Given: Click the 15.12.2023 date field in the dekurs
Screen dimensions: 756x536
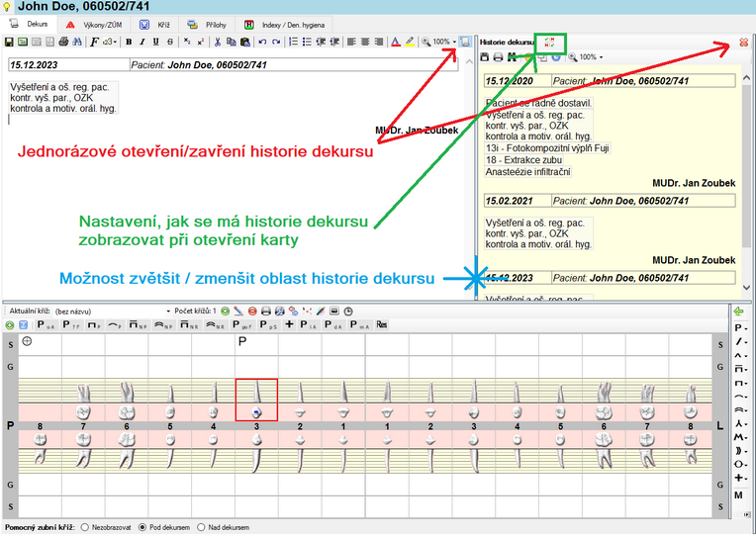Looking at the screenshot, I should (x=69, y=65).
